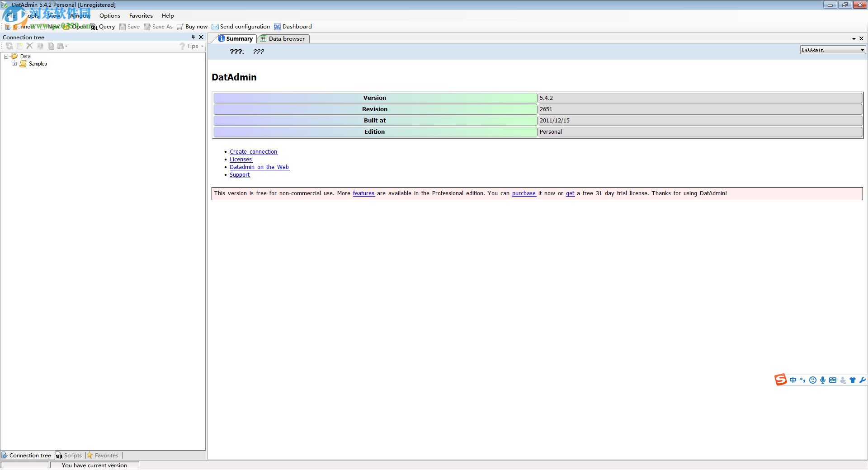
Task: Collapse the Data tree node
Action: pyautogui.click(x=6, y=56)
